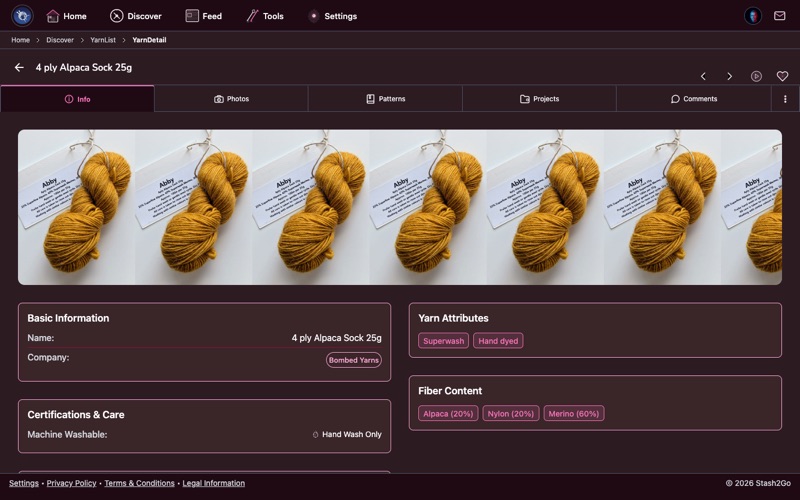
Task: Open the Feed navigation item
Action: (x=204, y=16)
